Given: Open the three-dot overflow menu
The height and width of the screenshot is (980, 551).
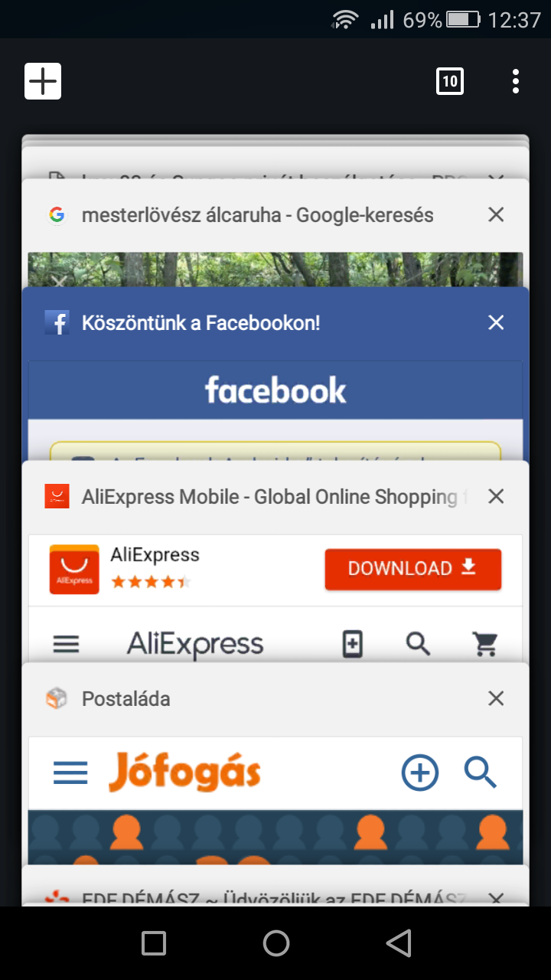Looking at the screenshot, I should tap(516, 81).
